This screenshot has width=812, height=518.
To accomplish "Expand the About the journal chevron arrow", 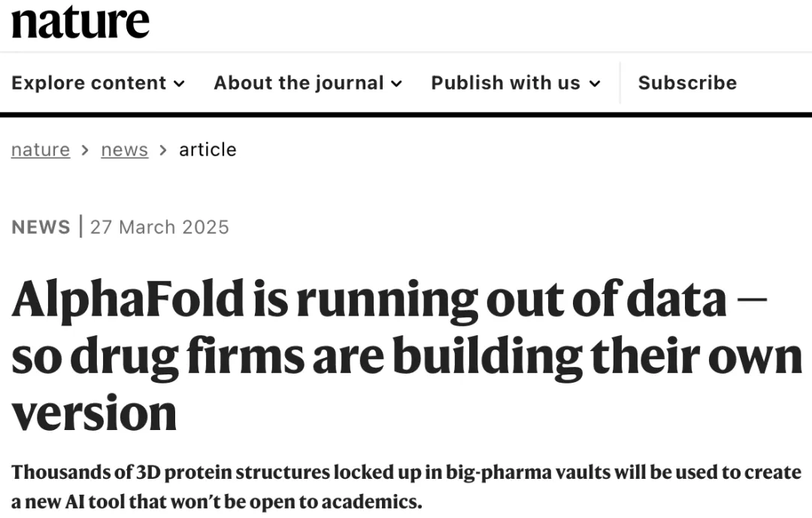I will tap(397, 84).
